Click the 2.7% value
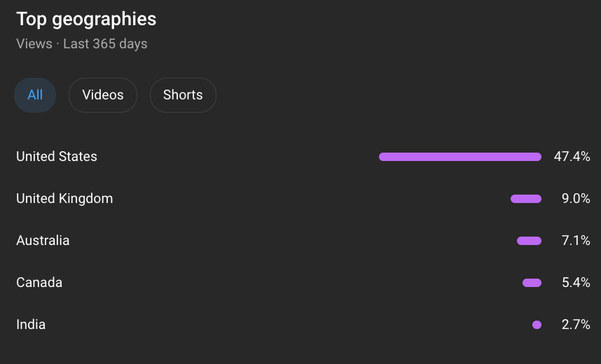The image size is (601, 364). (576, 325)
